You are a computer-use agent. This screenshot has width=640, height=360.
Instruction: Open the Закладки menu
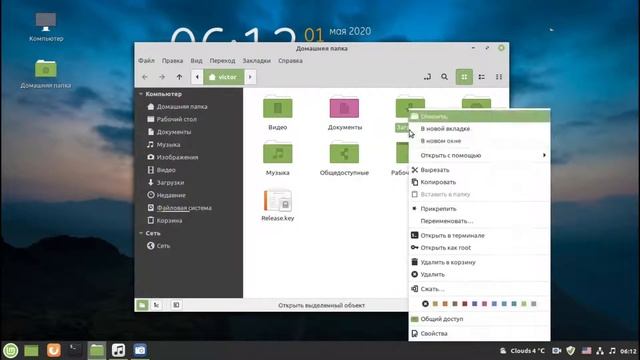pyautogui.click(x=257, y=60)
